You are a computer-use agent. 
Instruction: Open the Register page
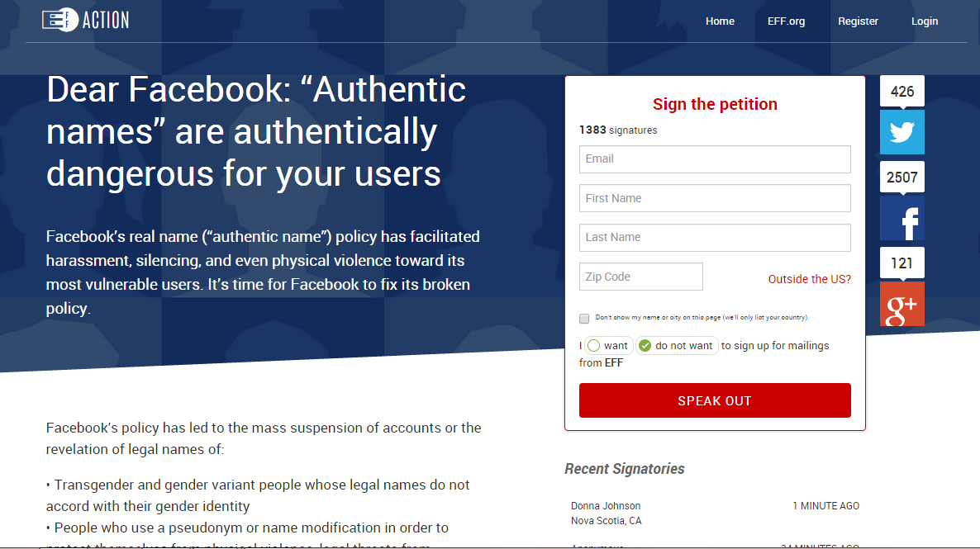(x=858, y=21)
